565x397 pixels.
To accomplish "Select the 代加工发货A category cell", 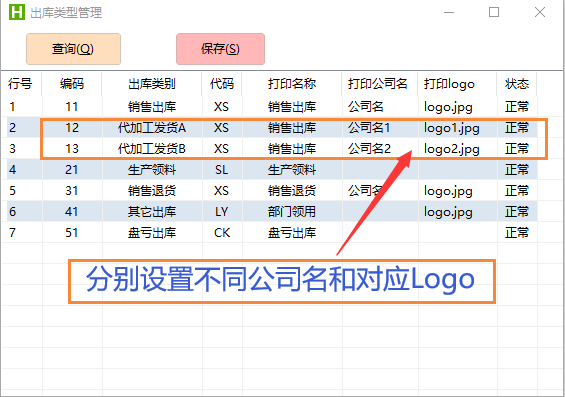I will [152, 128].
